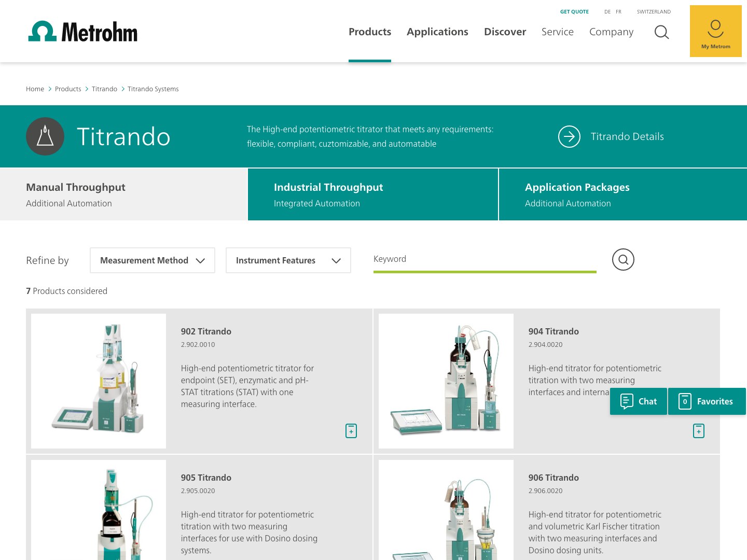The height and width of the screenshot is (560, 747).
Task: Open the Discover menu
Action: (505, 32)
